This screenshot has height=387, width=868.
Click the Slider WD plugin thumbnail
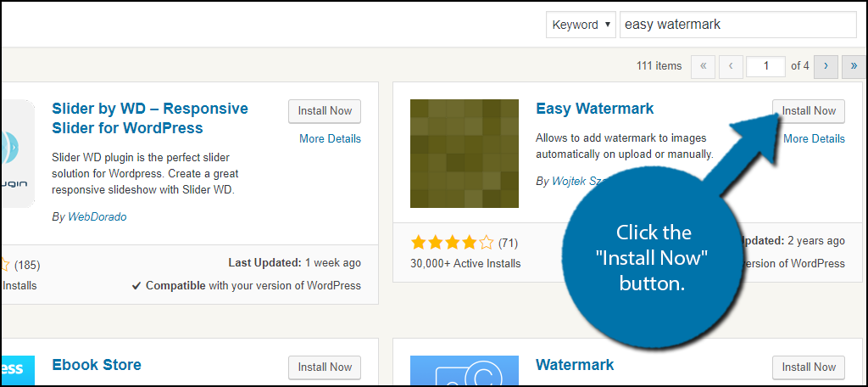(x=17, y=153)
